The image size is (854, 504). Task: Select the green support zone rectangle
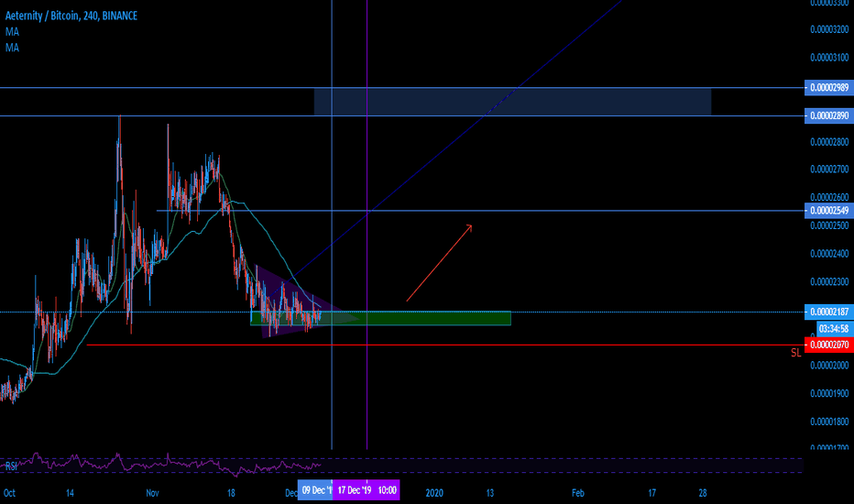point(380,318)
